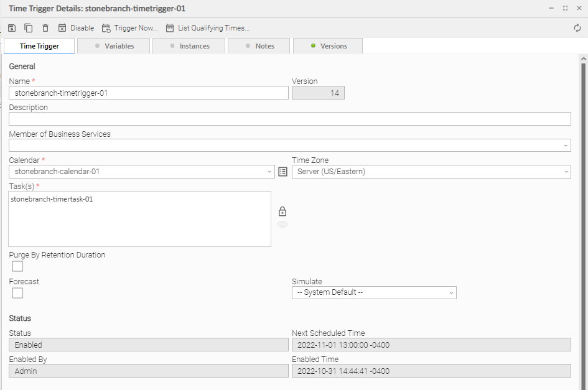Click the Delete trash icon
The image size is (588, 390).
tap(45, 28)
